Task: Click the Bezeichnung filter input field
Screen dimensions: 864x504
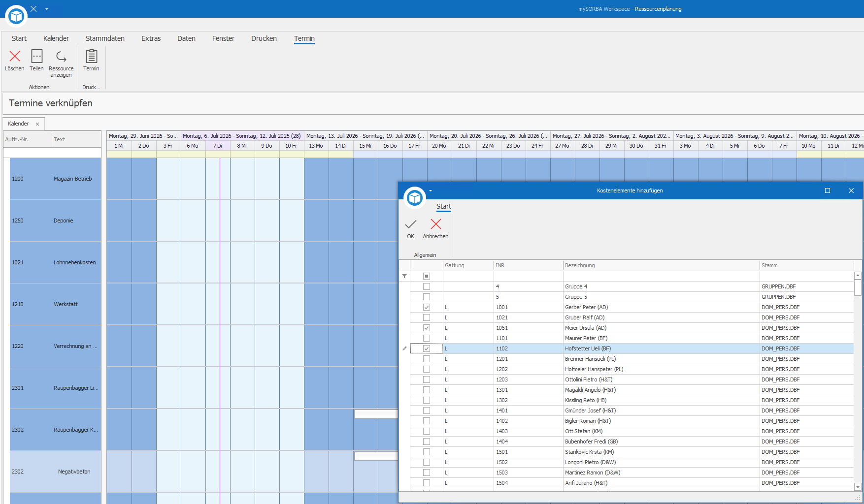Action: (661, 276)
